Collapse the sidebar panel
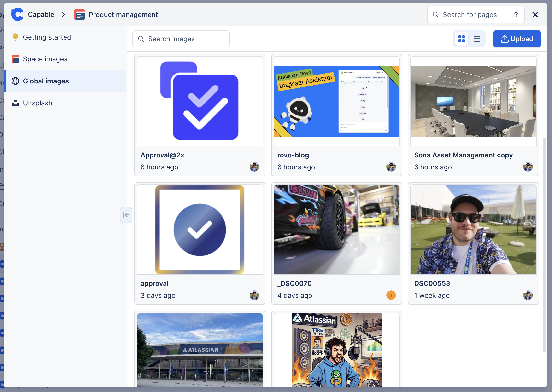552x392 pixels. pos(126,215)
